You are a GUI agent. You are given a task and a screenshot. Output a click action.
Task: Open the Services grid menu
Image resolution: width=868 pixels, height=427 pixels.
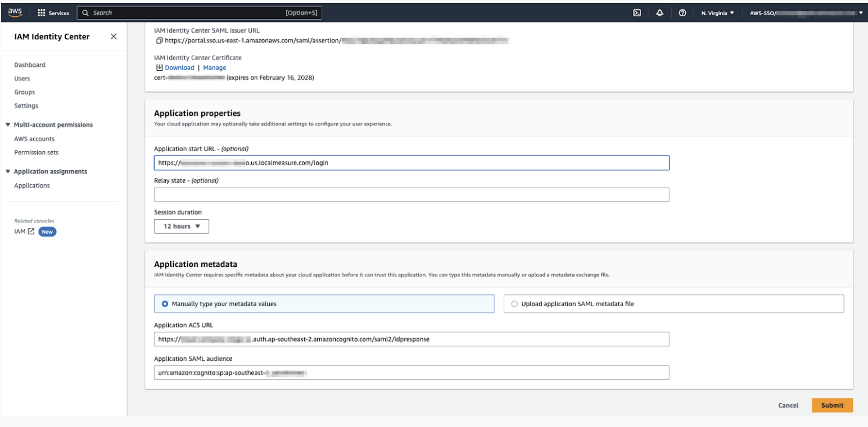coord(53,13)
